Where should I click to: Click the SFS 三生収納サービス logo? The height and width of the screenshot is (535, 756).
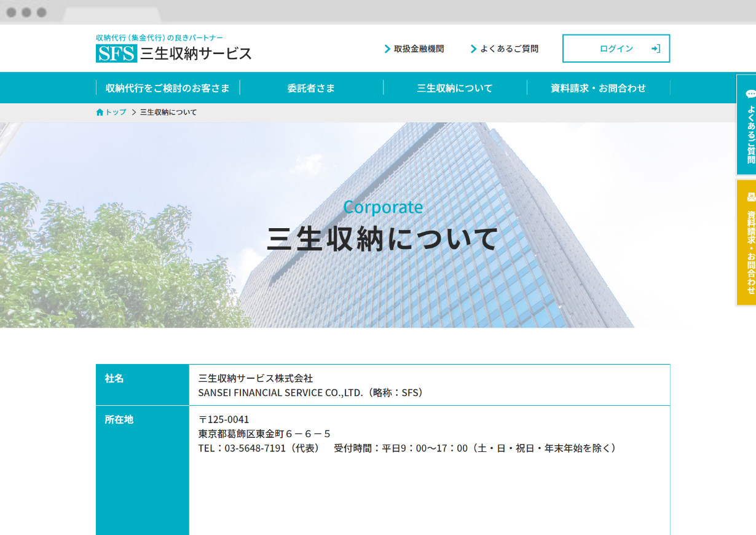coord(174,53)
